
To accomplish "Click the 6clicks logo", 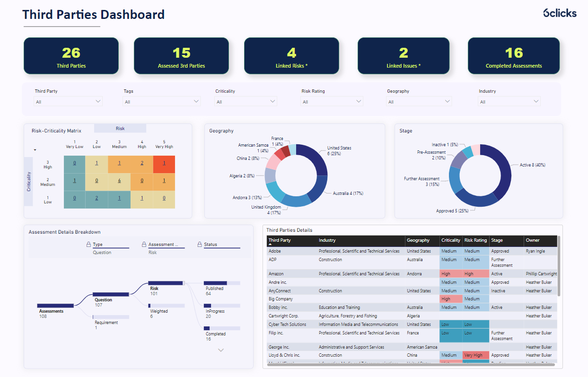I will point(559,13).
